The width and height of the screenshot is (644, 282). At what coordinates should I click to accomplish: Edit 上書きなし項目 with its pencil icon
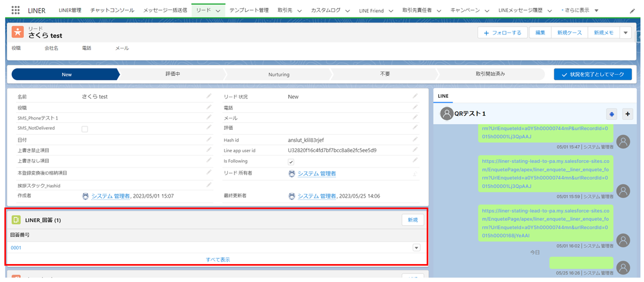click(x=209, y=160)
